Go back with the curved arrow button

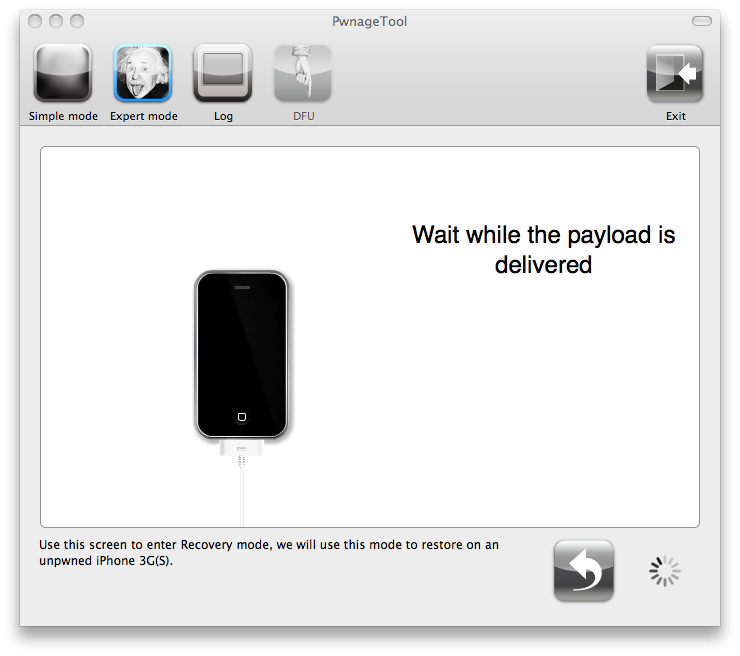tap(584, 571)
